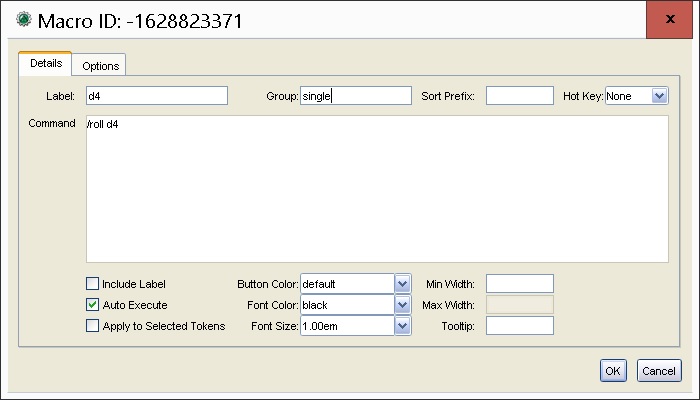
Task: Expand the Button Color dropdown
Action: [x=403, y=284]
